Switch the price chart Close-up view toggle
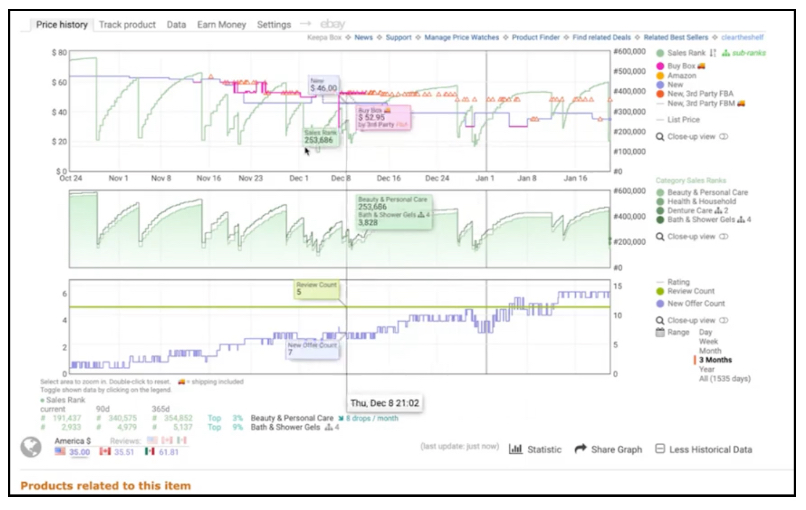The image size is (806, 510). [x=724, y=137]
